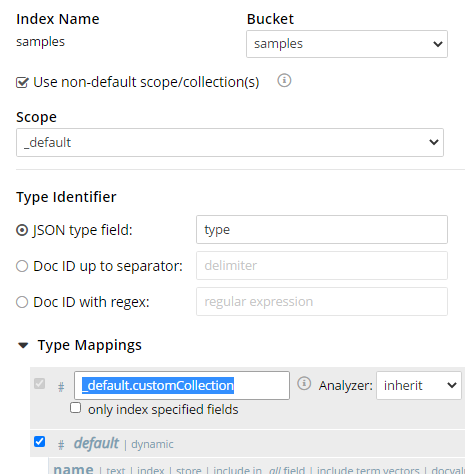The width and height of the screenshot is (465, 474).
Task: Enable only index specified fields checkbox
Action: coord(75,408)
